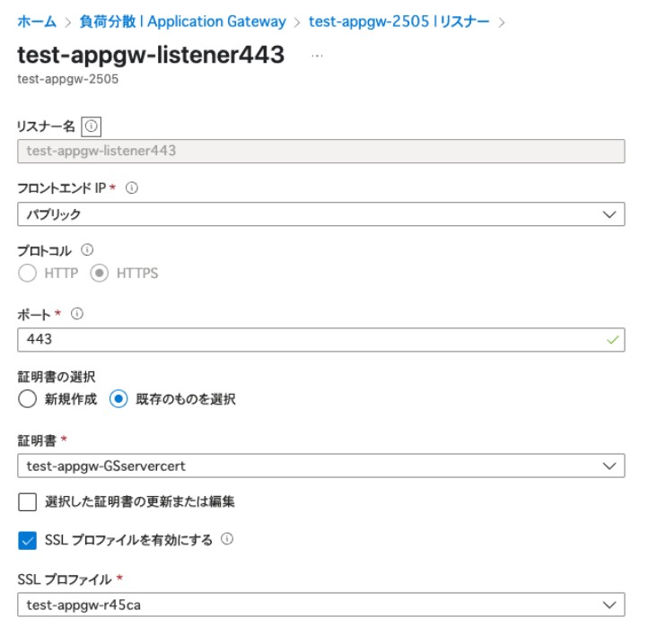Navigate to test-appgw-2505 | リスナー breadcrumb
The image size is (648, 644).
398,21
